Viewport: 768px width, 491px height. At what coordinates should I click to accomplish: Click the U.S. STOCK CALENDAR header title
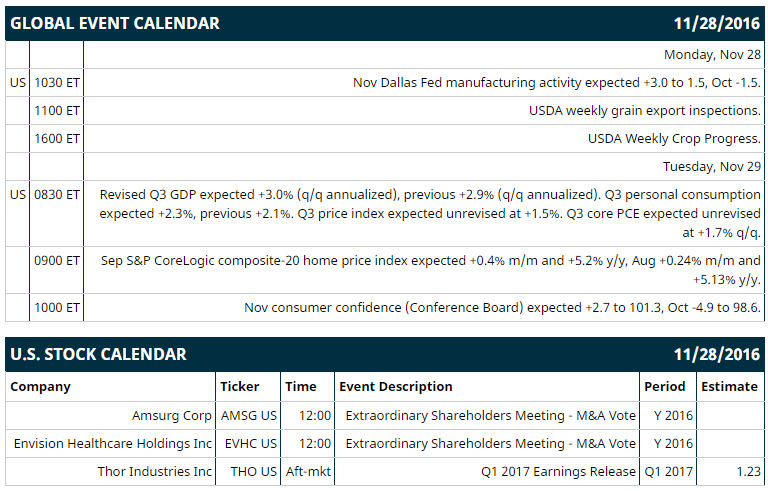point(98,354)
